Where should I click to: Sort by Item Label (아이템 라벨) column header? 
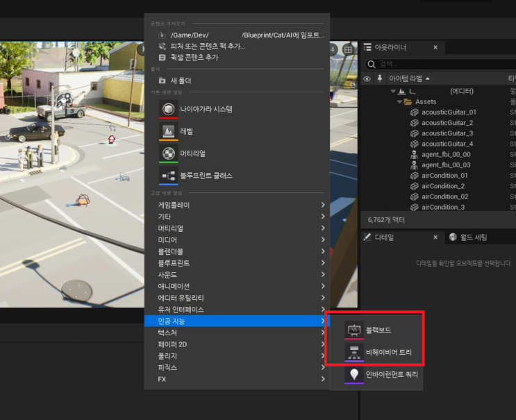pyautogui.click(x=445, y=78)
